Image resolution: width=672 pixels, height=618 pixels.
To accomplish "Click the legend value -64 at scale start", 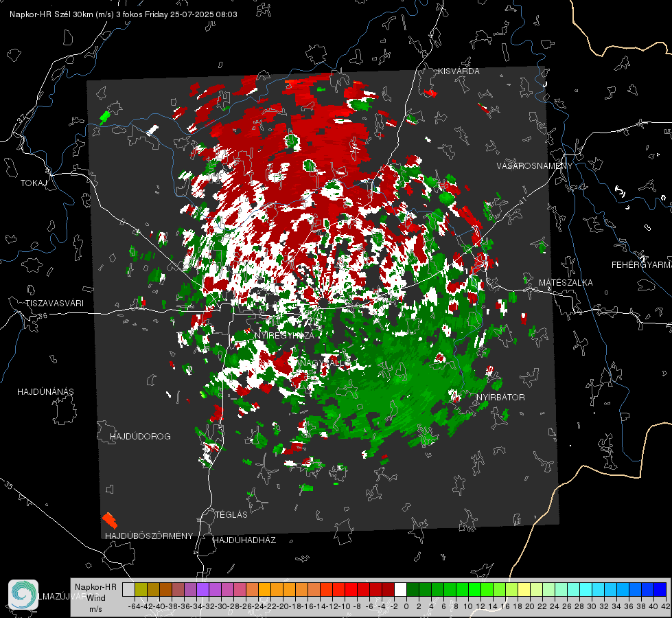I will [134, 606].
